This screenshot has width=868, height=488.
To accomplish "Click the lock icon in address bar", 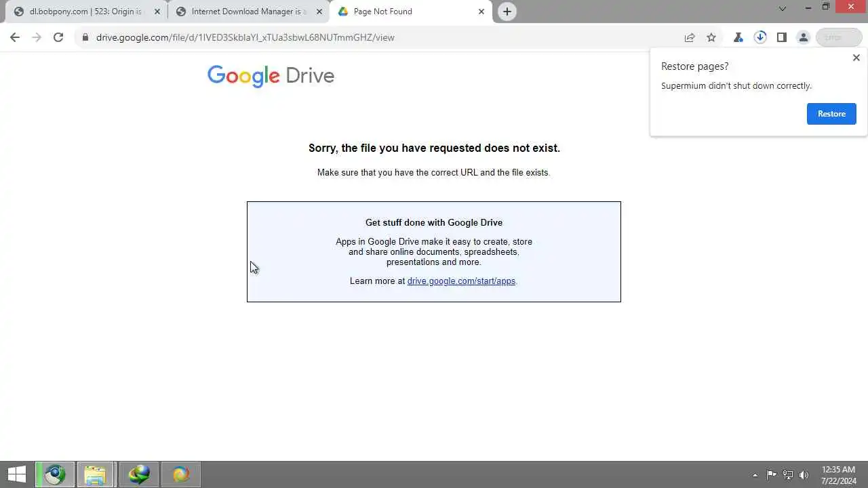I will [x=85, y=37].
